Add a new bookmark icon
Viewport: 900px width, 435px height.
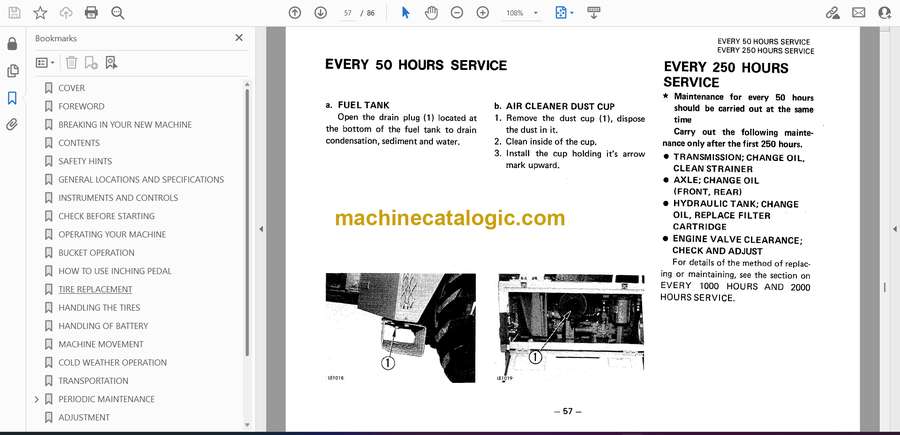click(x=91, y=63)
